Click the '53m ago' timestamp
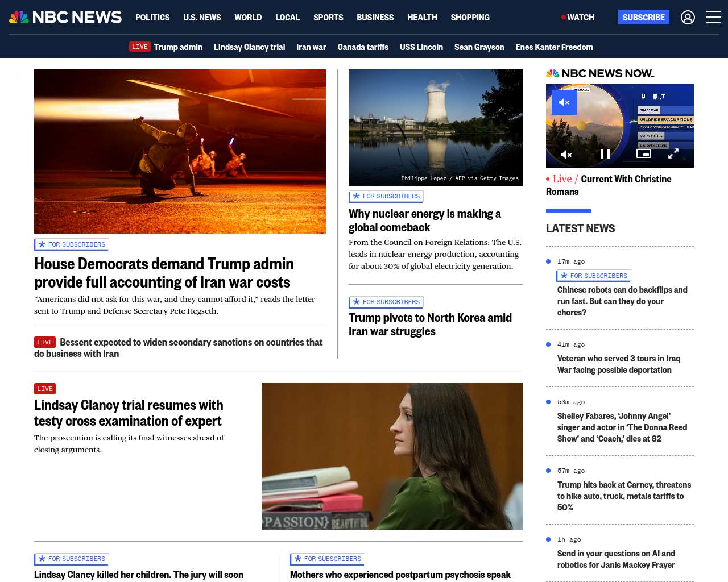This screenshot has height=582, width=728. coord(571,402)
